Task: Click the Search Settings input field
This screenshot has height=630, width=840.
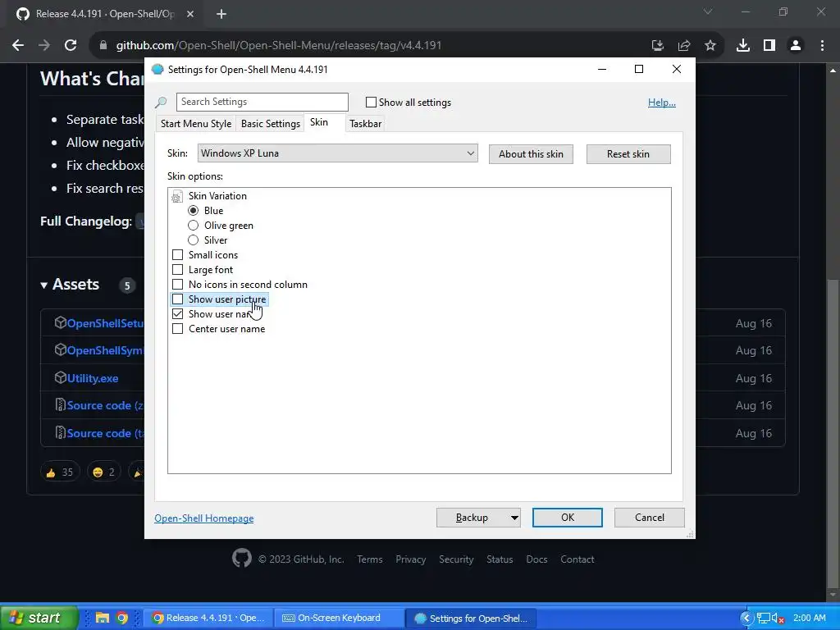Action: 262,102
